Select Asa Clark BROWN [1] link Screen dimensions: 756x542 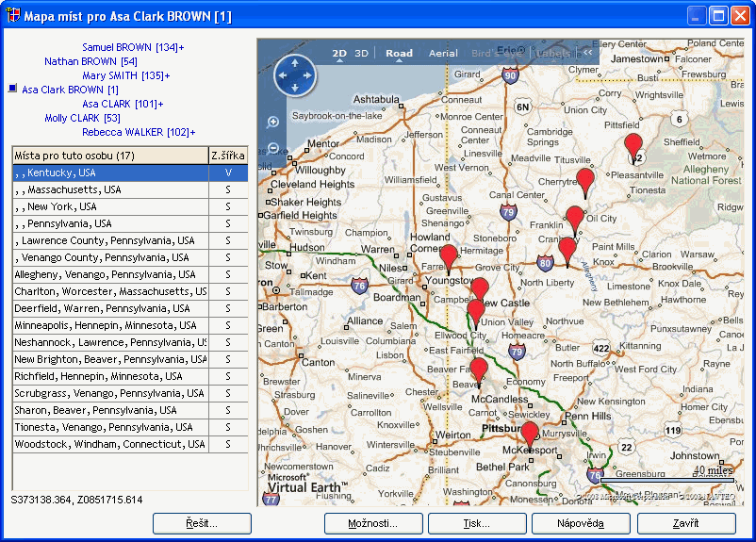point(71,90)
